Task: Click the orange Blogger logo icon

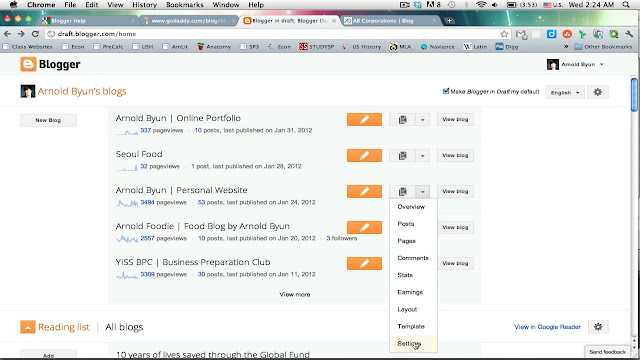Action: pyautogui.click(x=28, y=64)
